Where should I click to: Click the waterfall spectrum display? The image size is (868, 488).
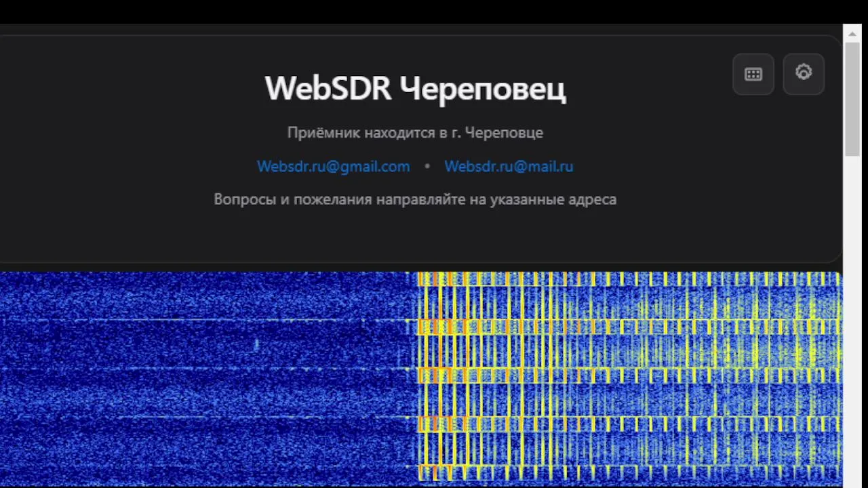[420, 378]
